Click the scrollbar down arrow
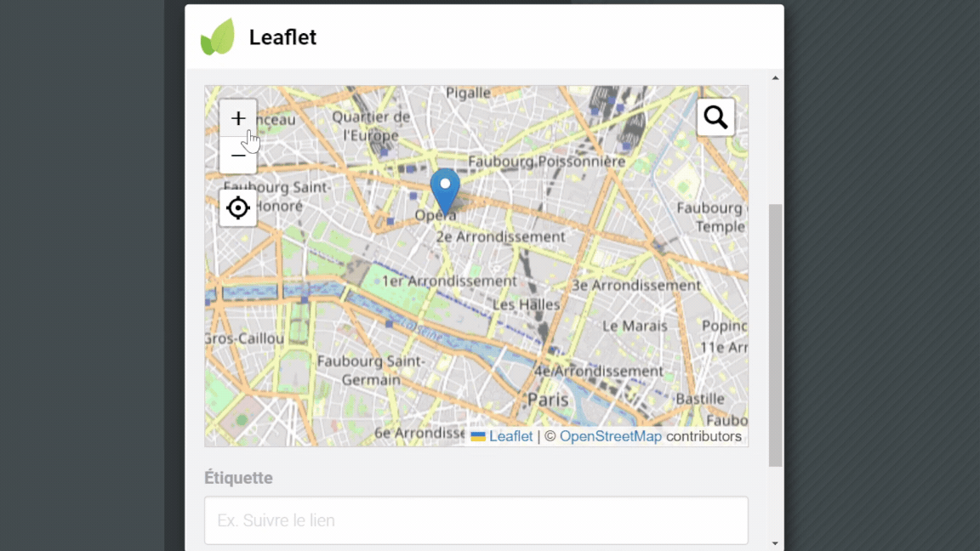Viewport: 980px width, 551px height. pos(775,542)
